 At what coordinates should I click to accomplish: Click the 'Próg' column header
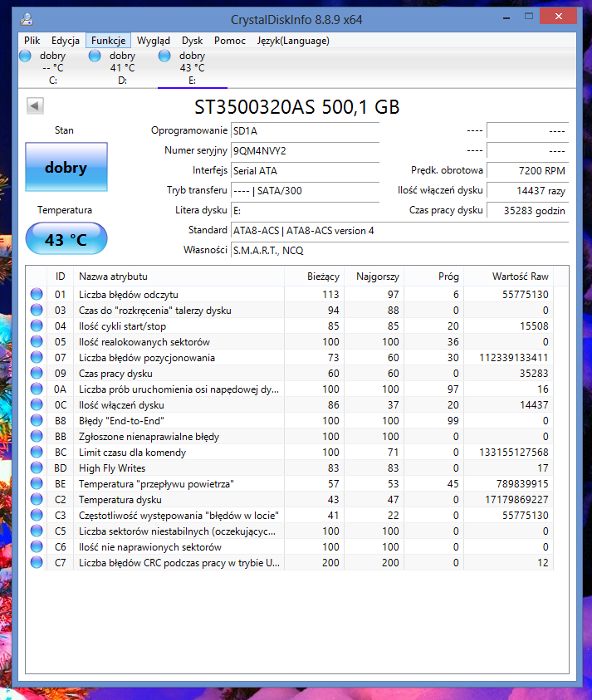point(434,277)
